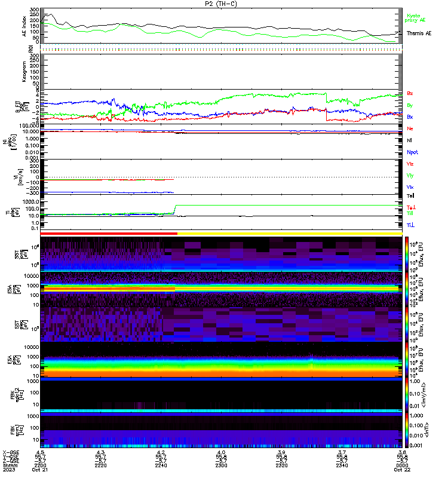The height and width of the screenshot is (478, 448).
Task: Click the red "Te⊥" temperature legend label
Action: [411, 207]
